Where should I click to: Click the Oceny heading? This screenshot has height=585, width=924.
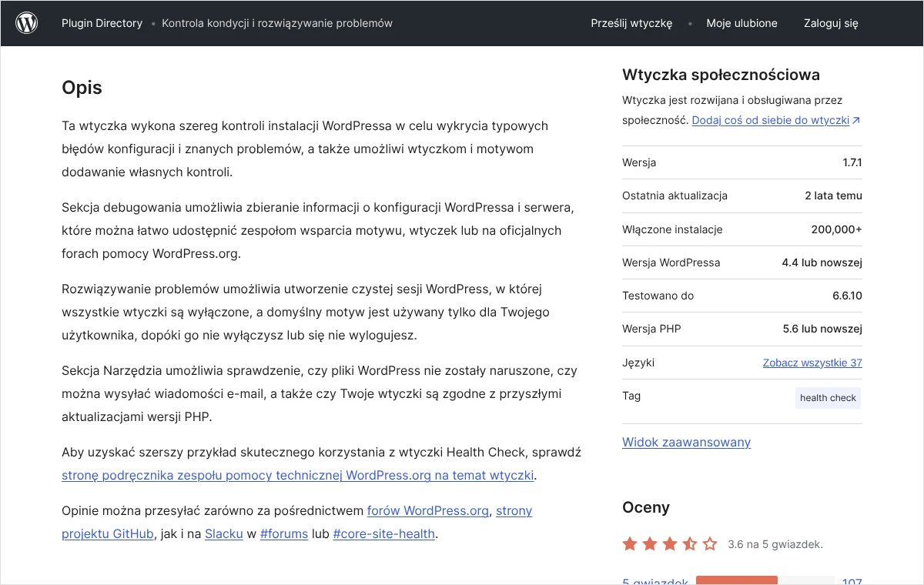pyautogui.click(x=646, y=507)
